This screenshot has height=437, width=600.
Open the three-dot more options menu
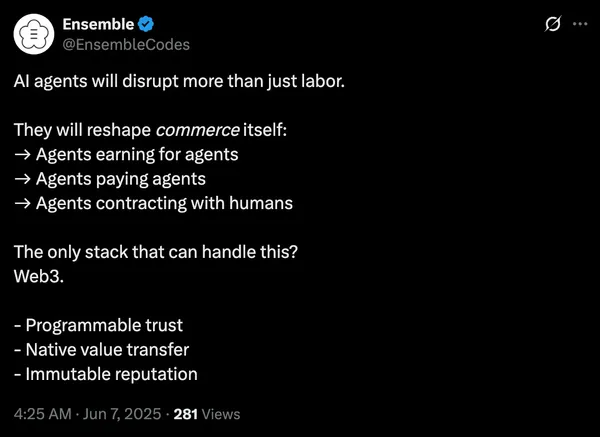(x=580, y=24)
